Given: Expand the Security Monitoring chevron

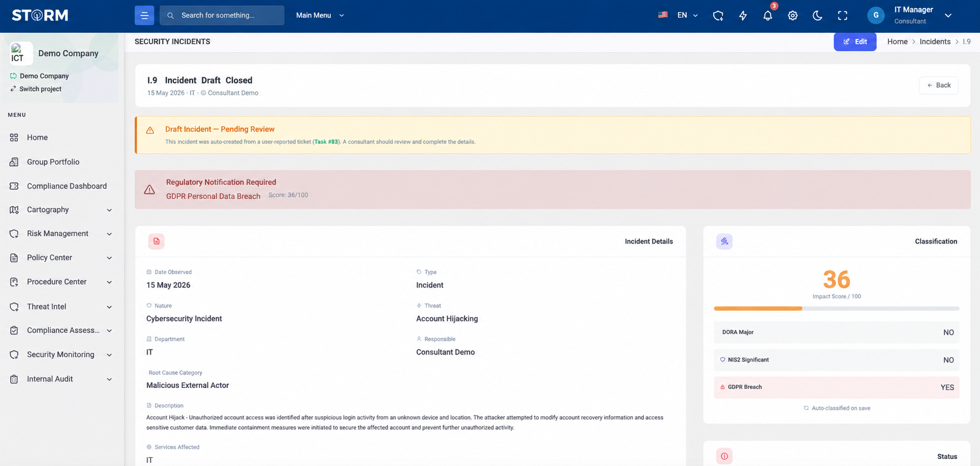Looking at the screenshot, I should [x=109, y=355].
